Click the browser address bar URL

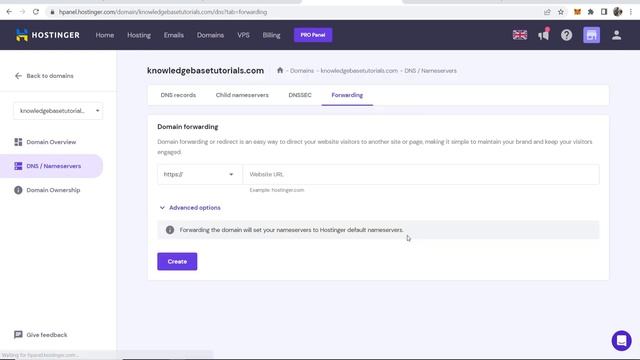coord(163,12)
